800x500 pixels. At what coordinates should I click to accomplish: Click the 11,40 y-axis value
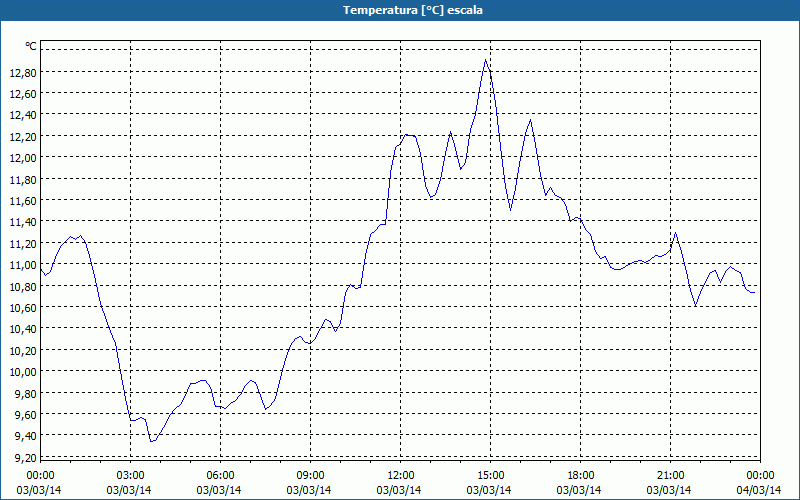click(x=23, y=222)
